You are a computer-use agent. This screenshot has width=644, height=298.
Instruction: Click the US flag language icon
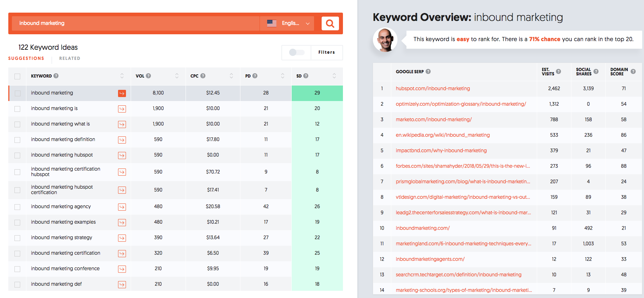[x=272, y=23]
